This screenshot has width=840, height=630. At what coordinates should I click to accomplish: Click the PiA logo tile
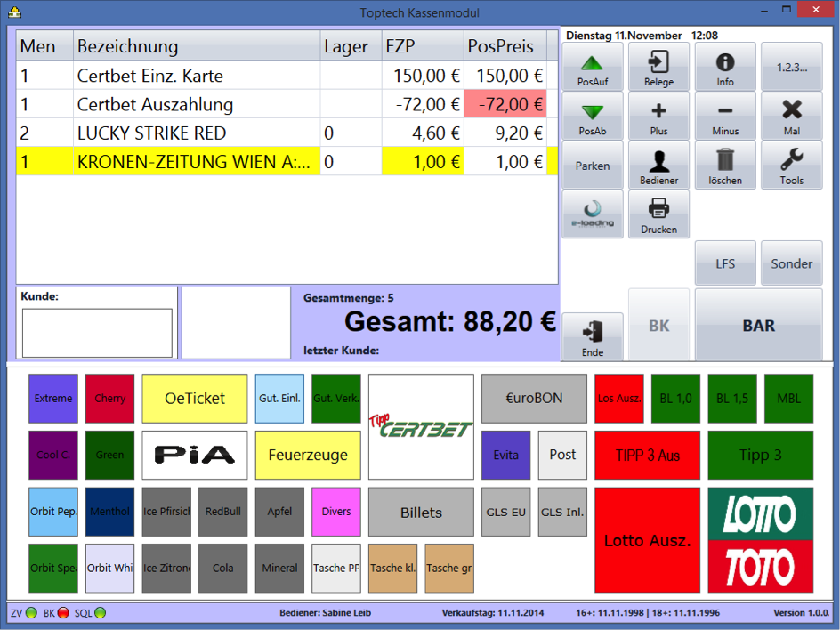pyautogui.click(x=195, y=455)
